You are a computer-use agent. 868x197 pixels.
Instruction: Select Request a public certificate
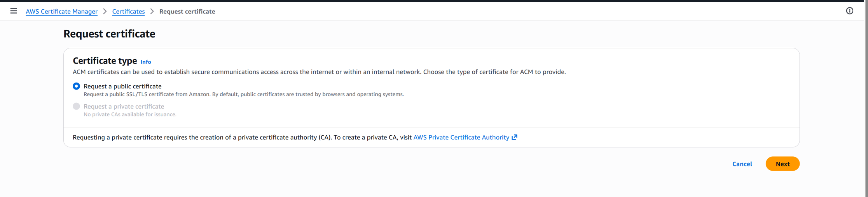click(x=77, y=86)
